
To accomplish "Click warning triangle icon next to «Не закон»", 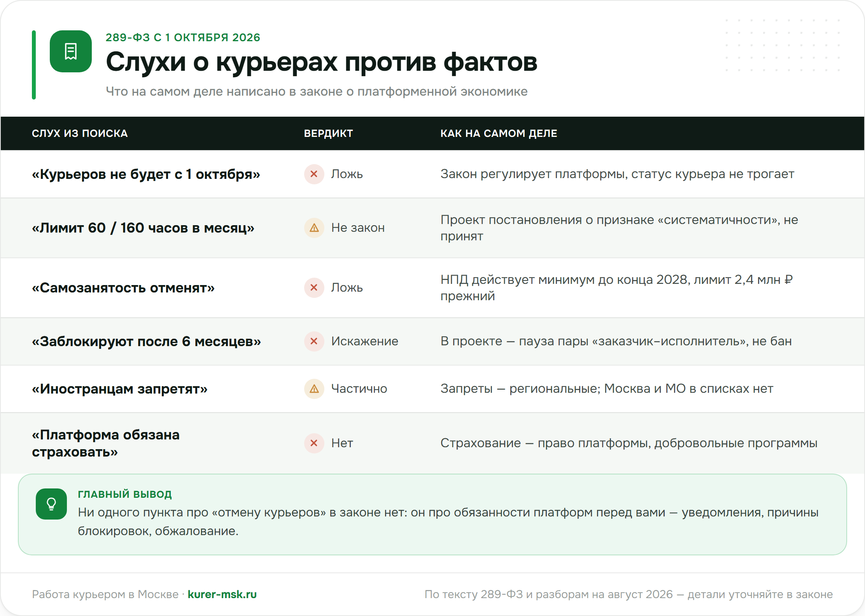I will pyautogui.click(x=314, y=227).
